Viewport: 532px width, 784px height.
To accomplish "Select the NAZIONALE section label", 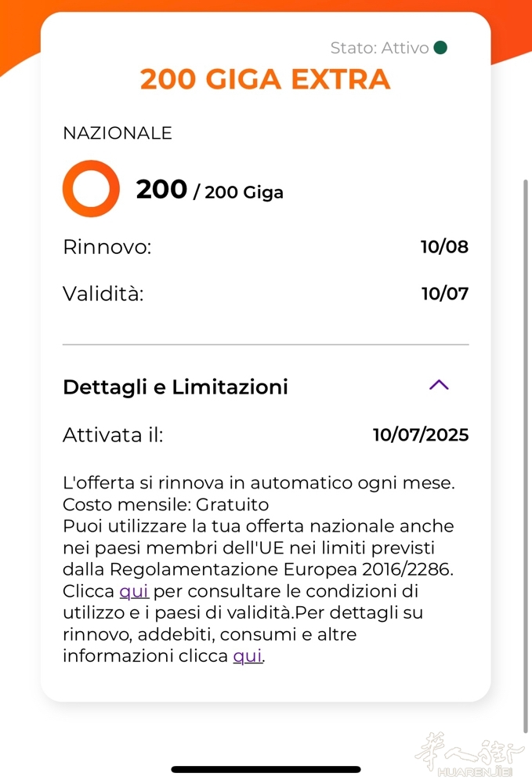I will [118, 133].
